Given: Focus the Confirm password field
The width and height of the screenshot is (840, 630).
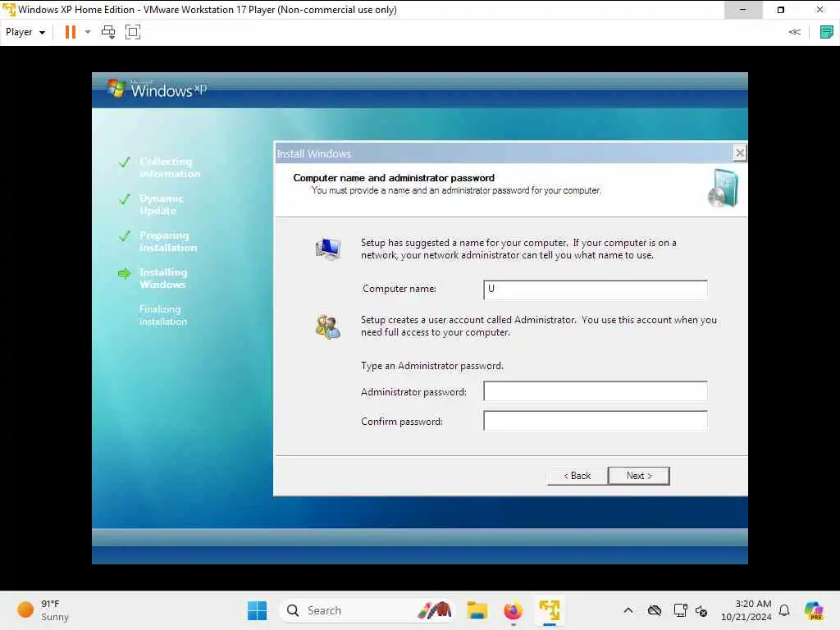Looking at the screenshot, I should 596,421.
